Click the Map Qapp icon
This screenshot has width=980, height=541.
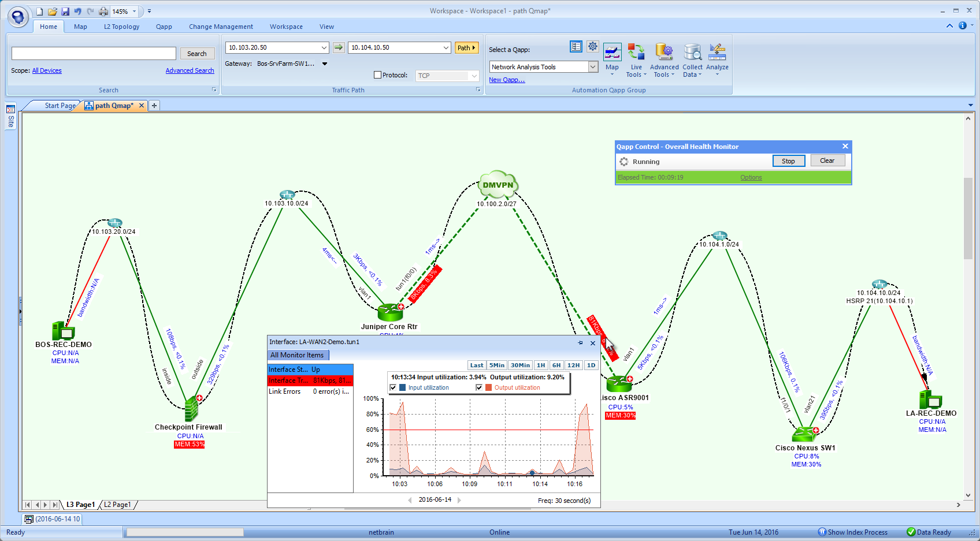coord(612,58)
